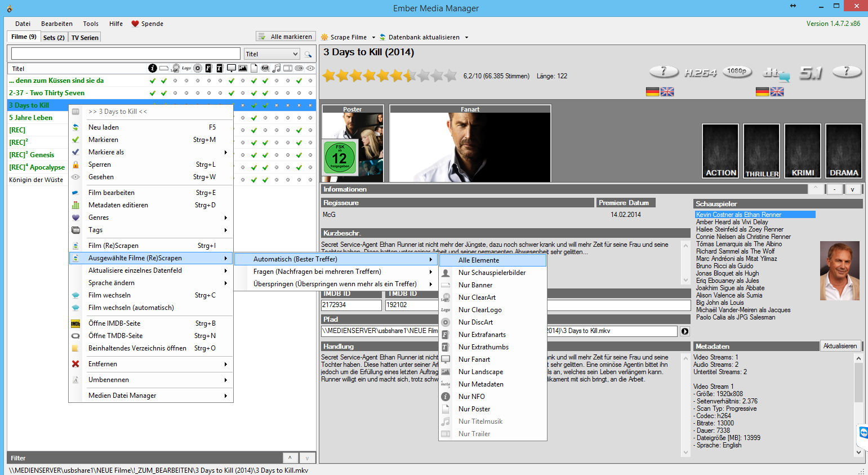
Task: Click Fanart checkmark for '2-37 - Two Thirty Seven'
Action: tap(232, 93)
